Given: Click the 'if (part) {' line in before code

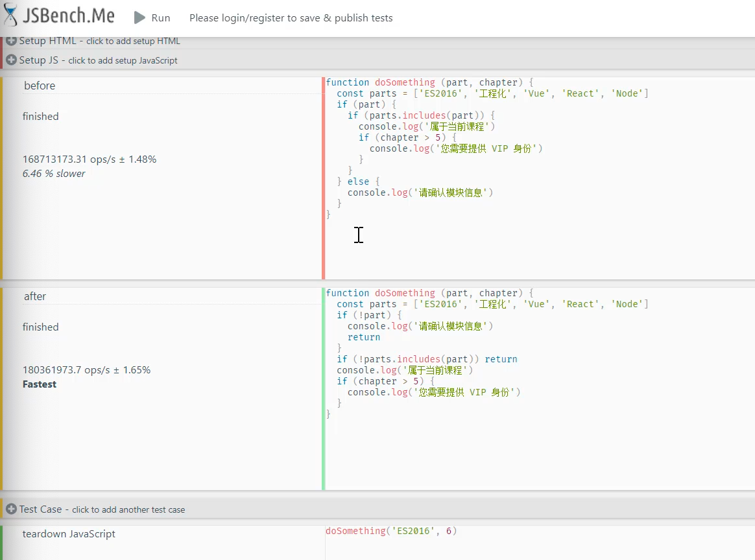Looking at the screenshot, I should pyautogui.click(x=366, y=104).
